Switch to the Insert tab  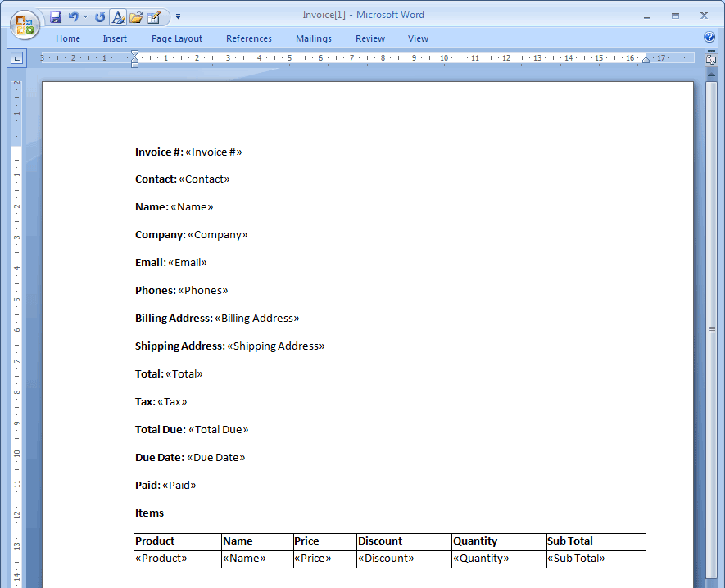point(115,38)
